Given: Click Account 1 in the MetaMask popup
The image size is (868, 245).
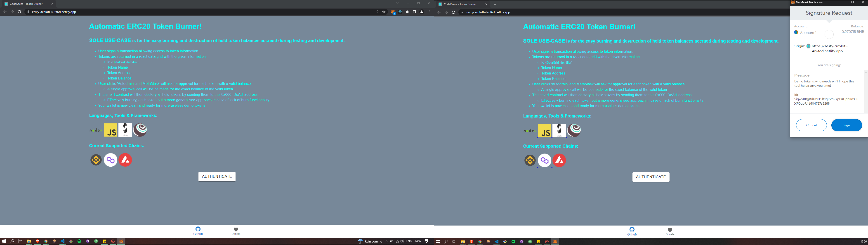Looking at the screenshot, I should tap(808, 33).
